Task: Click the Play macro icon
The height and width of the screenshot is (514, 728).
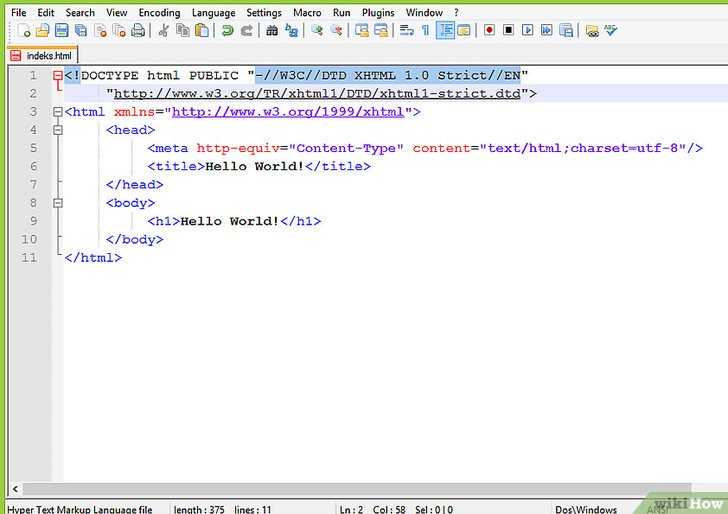Action: (527, 30)
